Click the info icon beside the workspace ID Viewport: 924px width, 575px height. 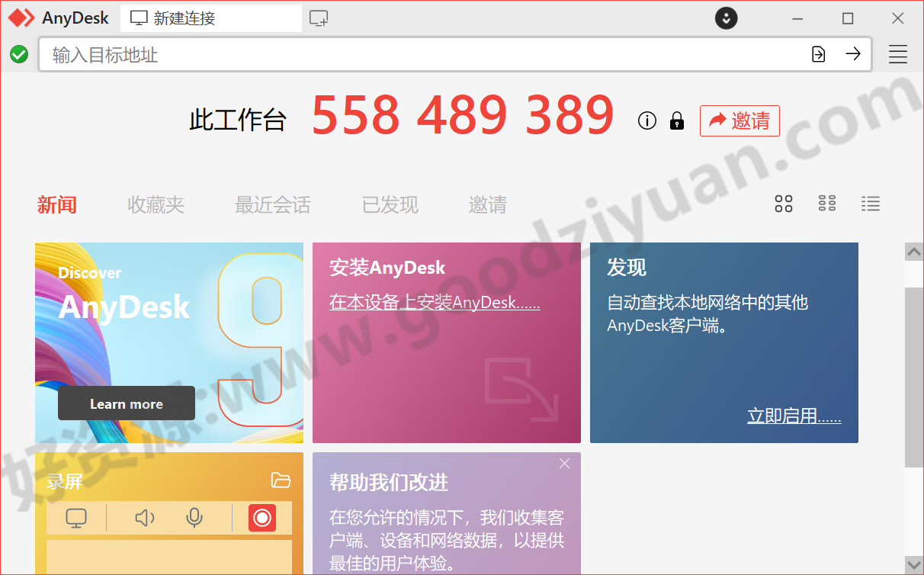[646, 120]
